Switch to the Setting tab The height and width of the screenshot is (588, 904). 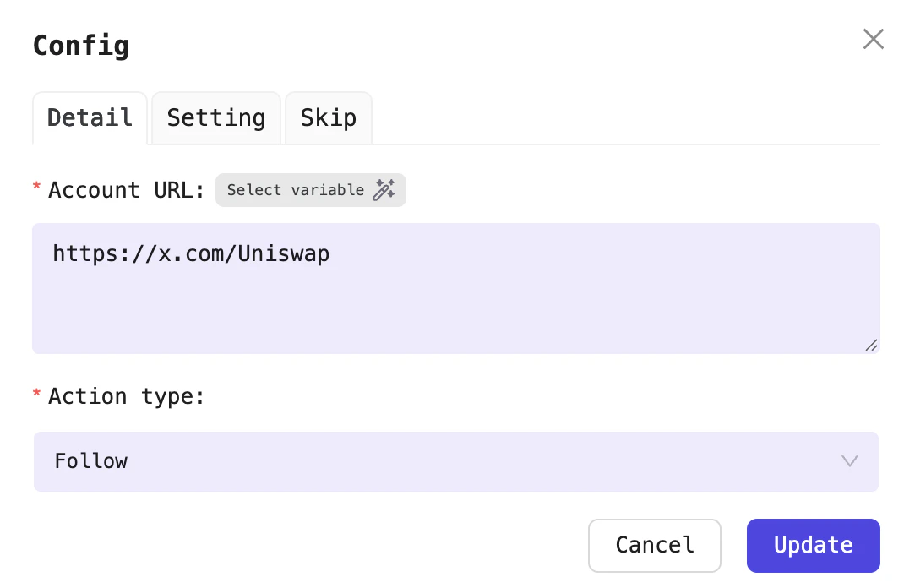[215, 117]
